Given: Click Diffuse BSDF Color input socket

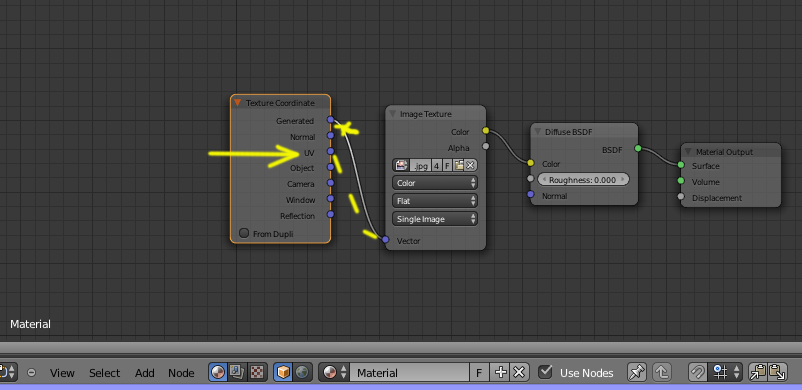Looking at the screenshot, I should pos(530,163).
